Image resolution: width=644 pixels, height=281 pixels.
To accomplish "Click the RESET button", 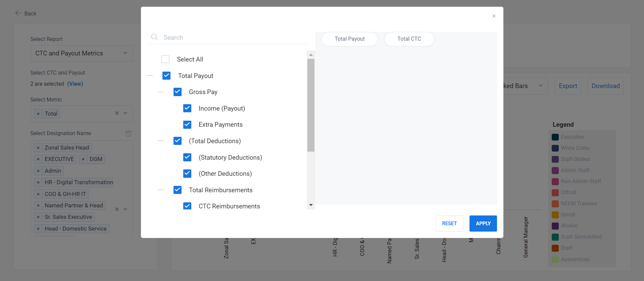I will coord(449,224).
